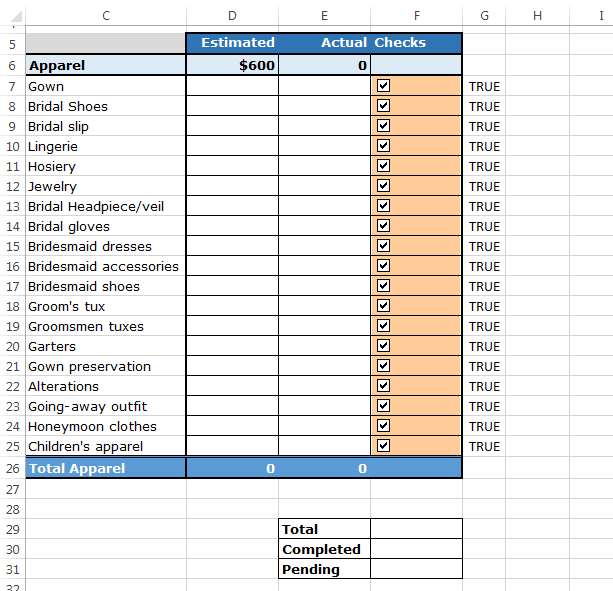Screen dimensions: 613x591
Task: Toggle the Bridesmaid shoes checkbox
Action: click(x=383, y=285)
